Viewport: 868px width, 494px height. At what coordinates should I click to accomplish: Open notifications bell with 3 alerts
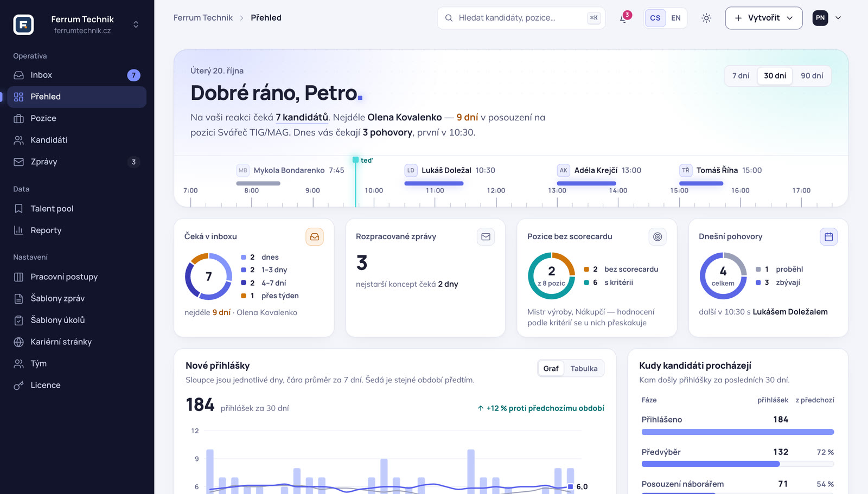[624, 18]
